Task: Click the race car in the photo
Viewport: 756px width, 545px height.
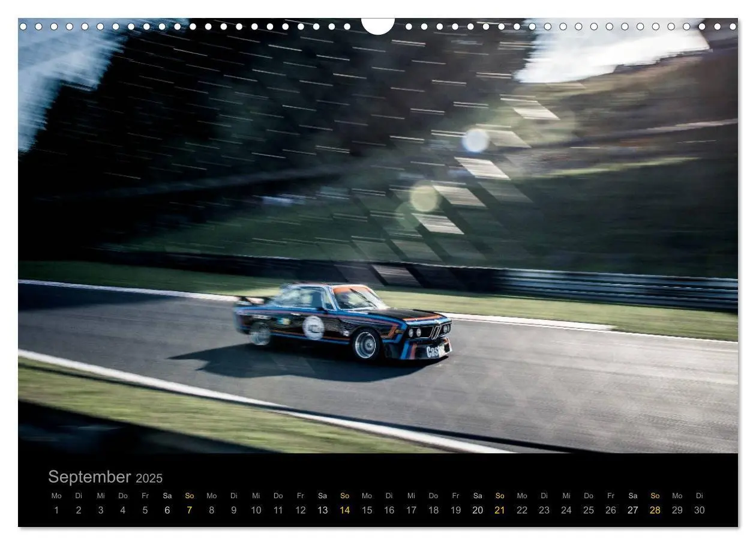Action: (x=343, y=322)
